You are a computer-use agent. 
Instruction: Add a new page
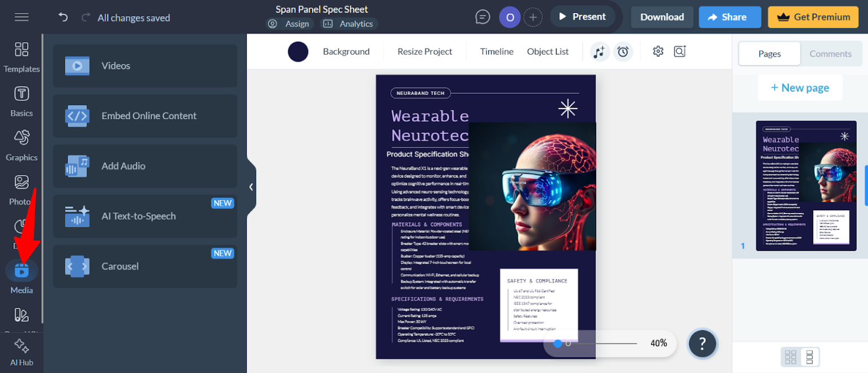(x=800, y=88)
